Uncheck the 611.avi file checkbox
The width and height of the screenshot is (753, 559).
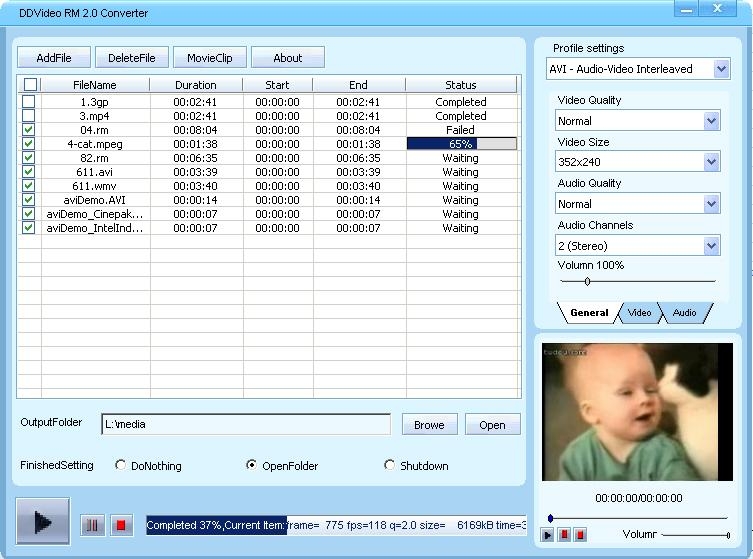29,172
